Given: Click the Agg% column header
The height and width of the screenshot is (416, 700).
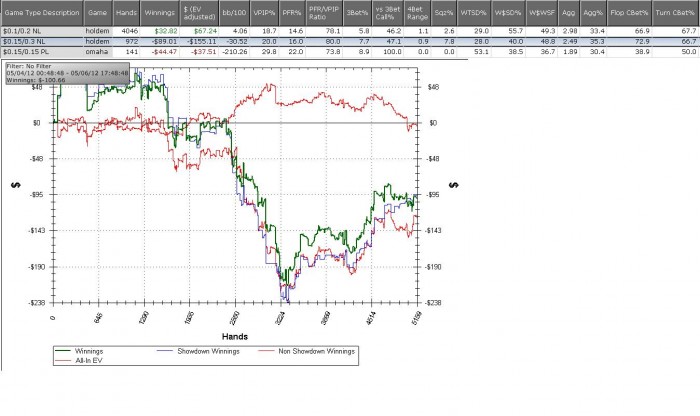Looking at the screenshot, I should tap(593, 13).
